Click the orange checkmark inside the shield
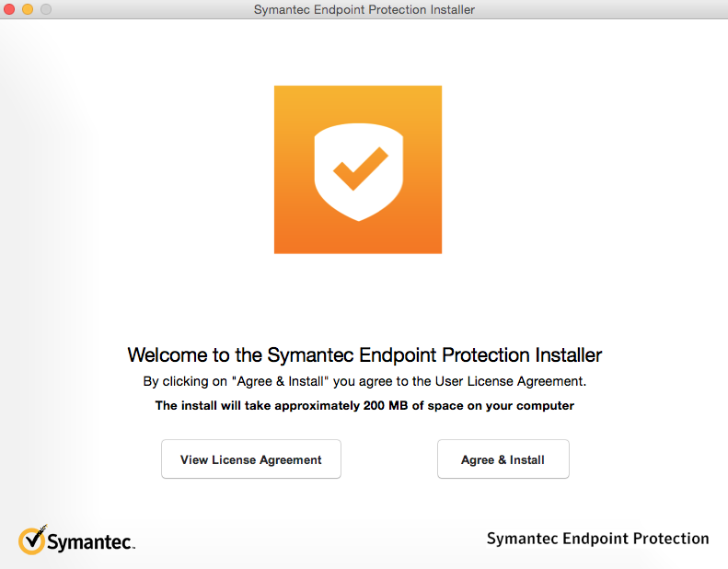The height and width of the screenshot is (569, 728). (359, 168)
